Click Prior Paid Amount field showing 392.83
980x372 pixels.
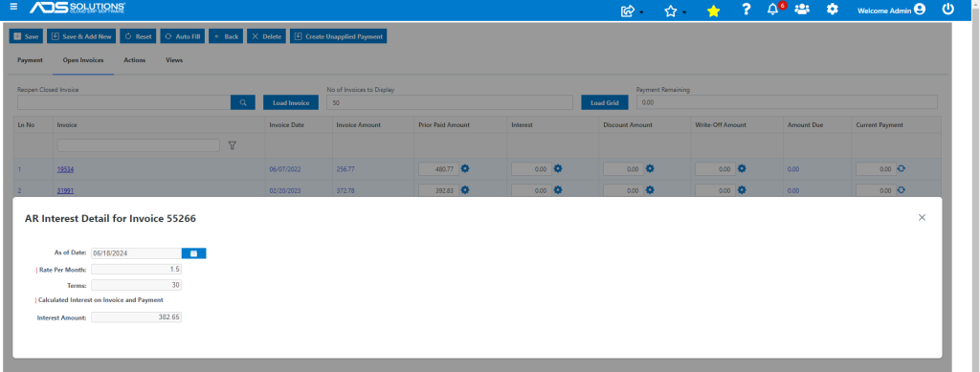(438, 190)
